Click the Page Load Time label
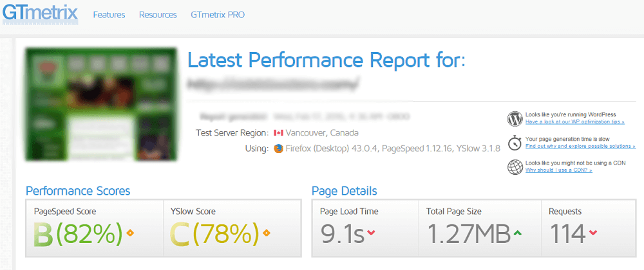Viewport: 644px width, 270px height. point(349,212)
